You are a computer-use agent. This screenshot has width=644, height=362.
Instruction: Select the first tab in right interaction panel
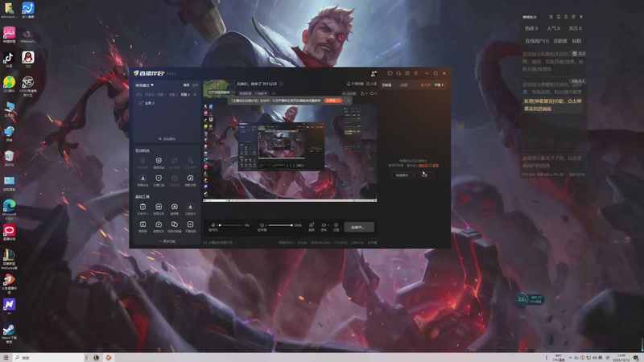tap(386, 85)
